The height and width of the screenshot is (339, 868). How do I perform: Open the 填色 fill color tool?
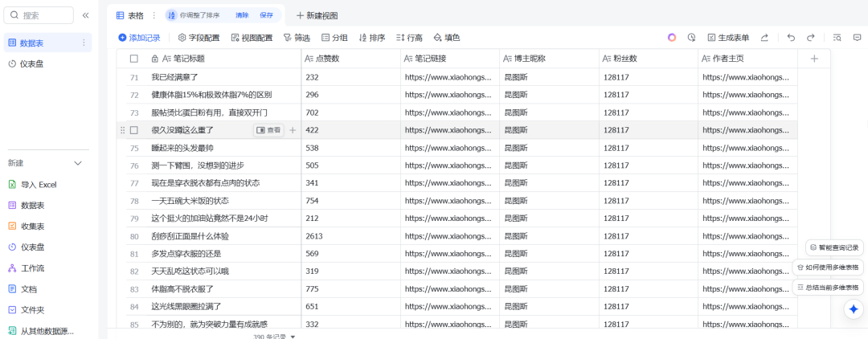tap(447, 38)
